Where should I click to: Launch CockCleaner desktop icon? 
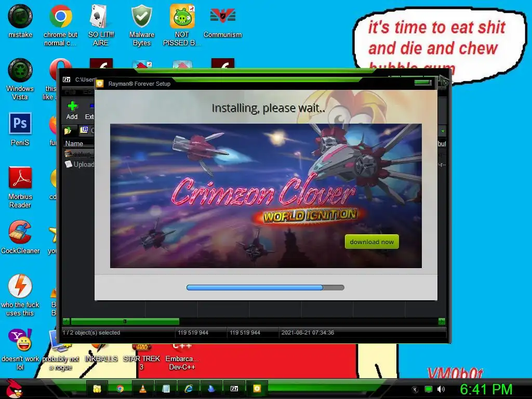(x=20, y=237)
